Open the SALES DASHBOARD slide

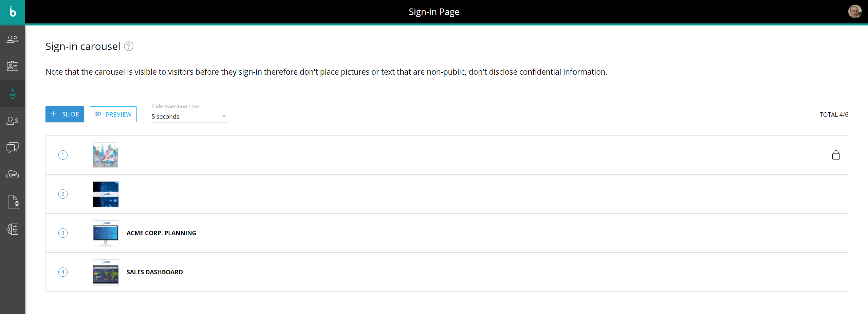[x=154, y=272]
